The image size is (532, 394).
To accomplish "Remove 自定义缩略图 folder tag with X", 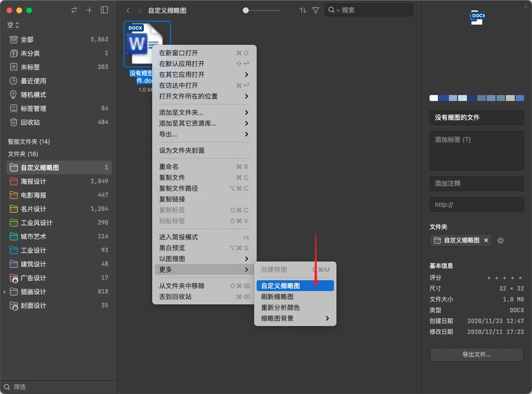I will point(486,240).
